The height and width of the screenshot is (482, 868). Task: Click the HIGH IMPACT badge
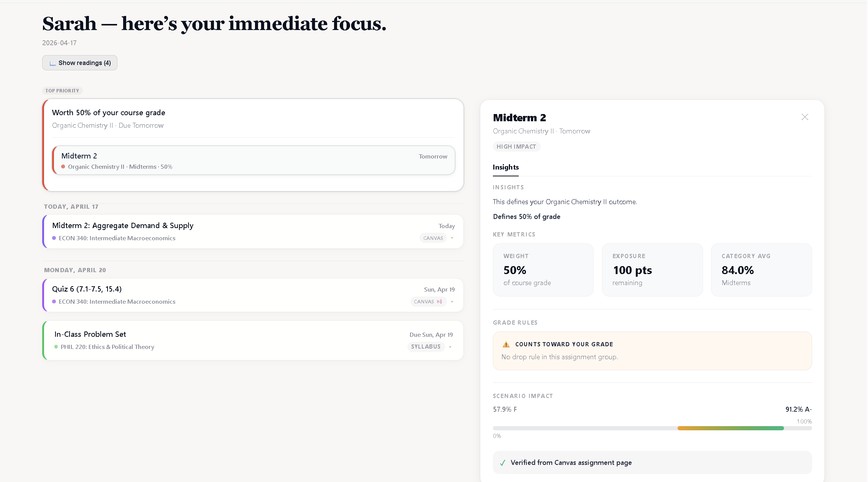pyautogui.click(x=516, y=147)
